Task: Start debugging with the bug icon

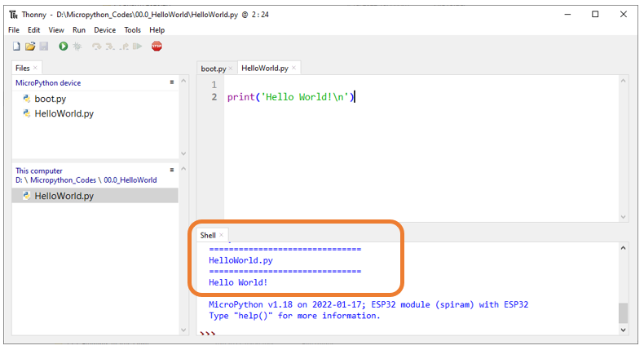Action: 77,46
